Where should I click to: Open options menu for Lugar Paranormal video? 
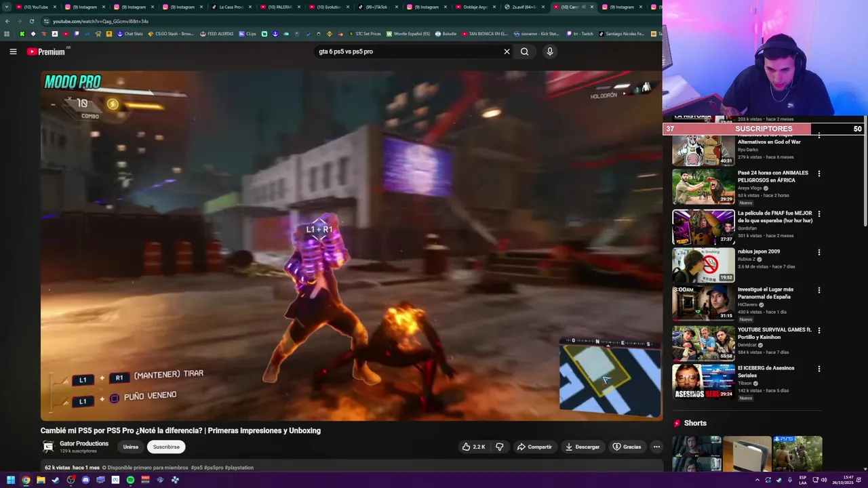[x=818, y=290]
